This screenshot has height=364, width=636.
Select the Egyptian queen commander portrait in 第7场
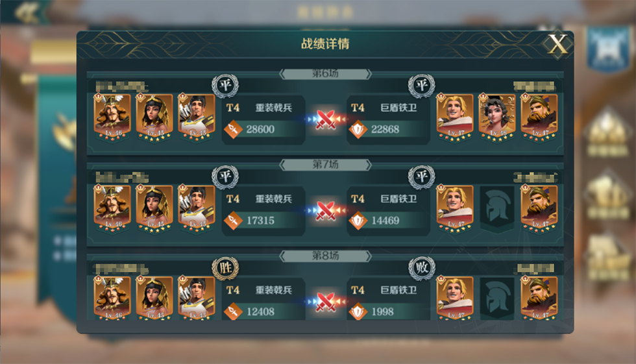click(x=154, y=208)
